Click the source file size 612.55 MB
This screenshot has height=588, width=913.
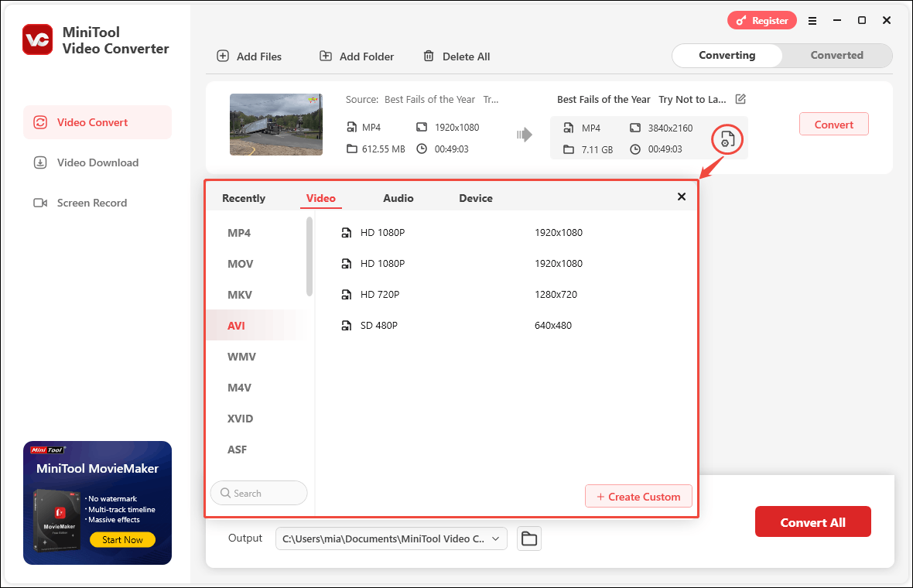(383, 149)
